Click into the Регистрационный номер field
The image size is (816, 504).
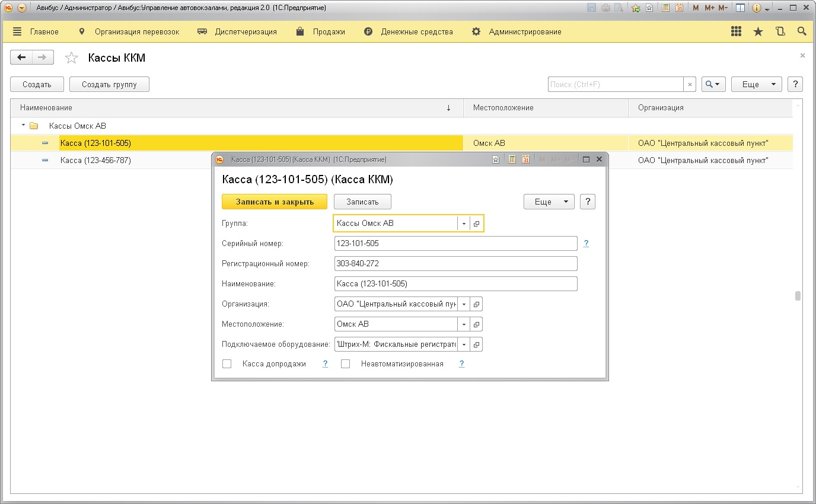point(455,264)
